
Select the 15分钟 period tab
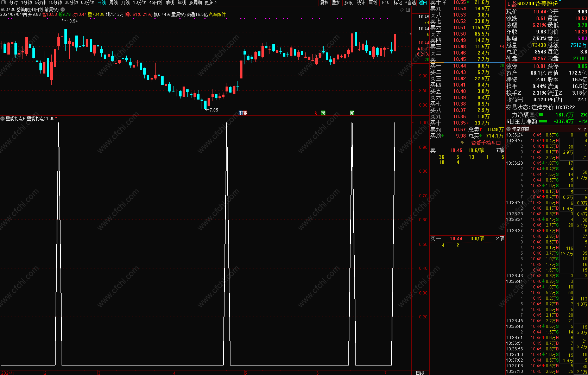pos(55,2)
